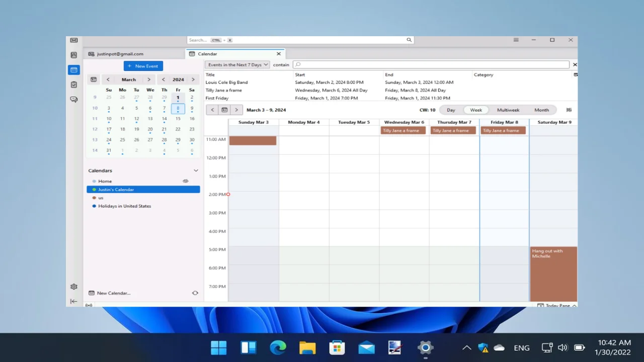Select Tilly Jane a frame on Wednesday

click(x=403, y=130)
